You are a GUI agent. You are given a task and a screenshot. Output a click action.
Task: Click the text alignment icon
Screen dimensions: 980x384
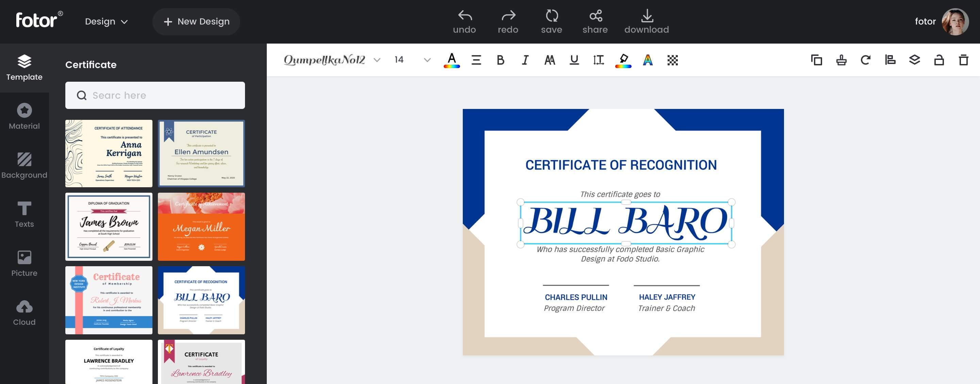click(x=476, y=60)
